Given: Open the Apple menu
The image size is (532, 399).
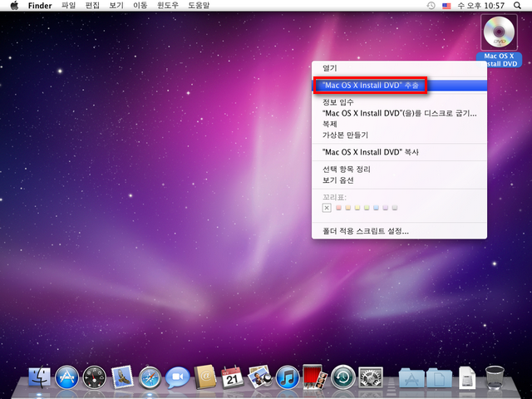Looking at the screenshot, I should tap(14, 6).
